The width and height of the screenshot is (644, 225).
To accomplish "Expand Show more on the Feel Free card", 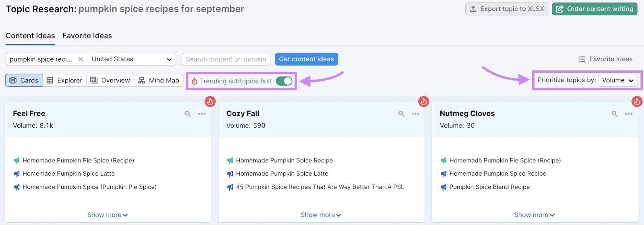I will 107,215.
